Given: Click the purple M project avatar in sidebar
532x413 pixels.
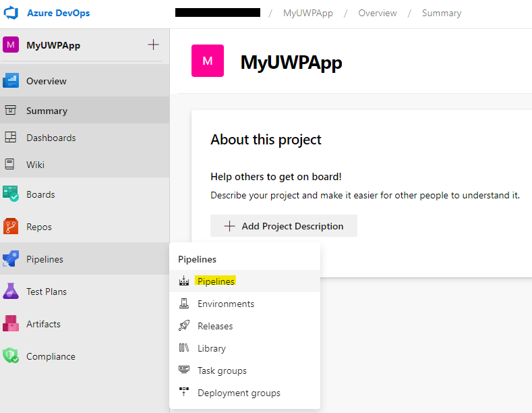Looking at the screenshot, I should (11, 45).
